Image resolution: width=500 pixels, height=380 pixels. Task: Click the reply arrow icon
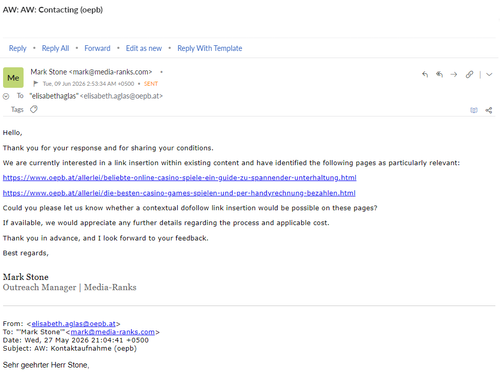point(425,74)
